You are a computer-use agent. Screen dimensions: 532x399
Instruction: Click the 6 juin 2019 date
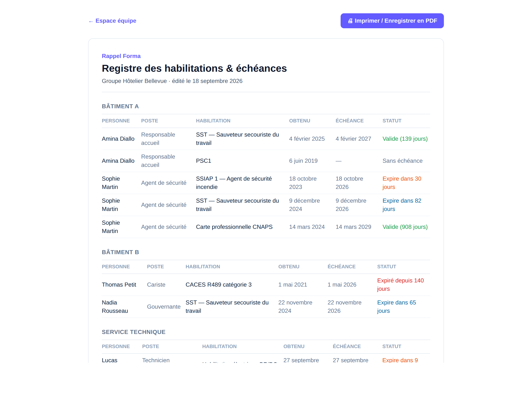303,161
